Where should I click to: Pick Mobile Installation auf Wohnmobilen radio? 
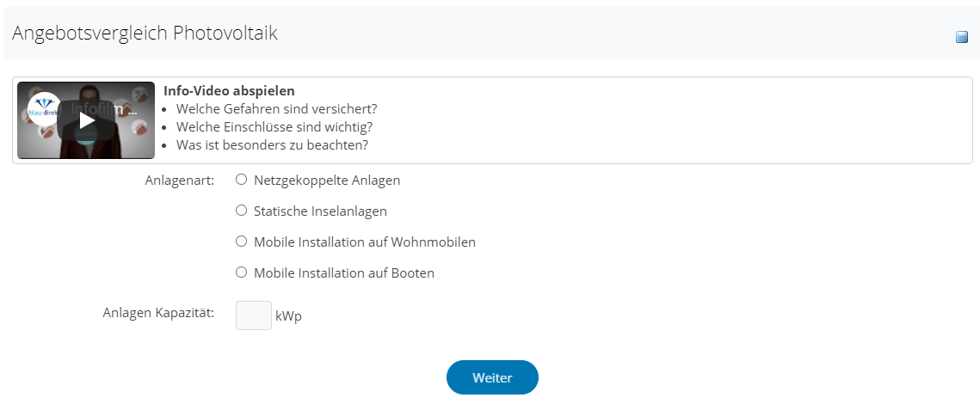click(242, 242)
